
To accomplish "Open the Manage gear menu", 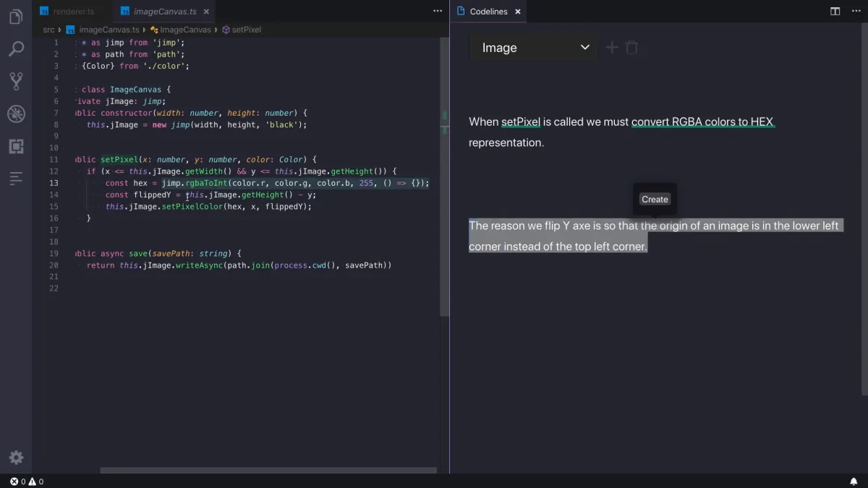I will 16,457.
